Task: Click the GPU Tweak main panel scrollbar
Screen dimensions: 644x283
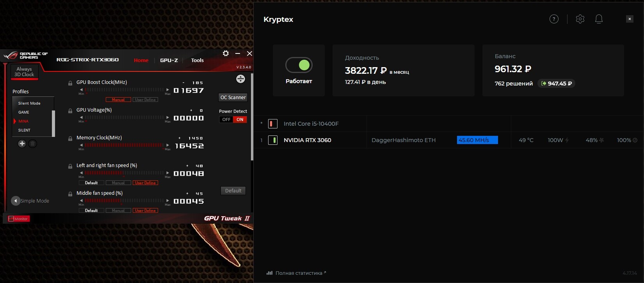Action: (x=252, y=117)
